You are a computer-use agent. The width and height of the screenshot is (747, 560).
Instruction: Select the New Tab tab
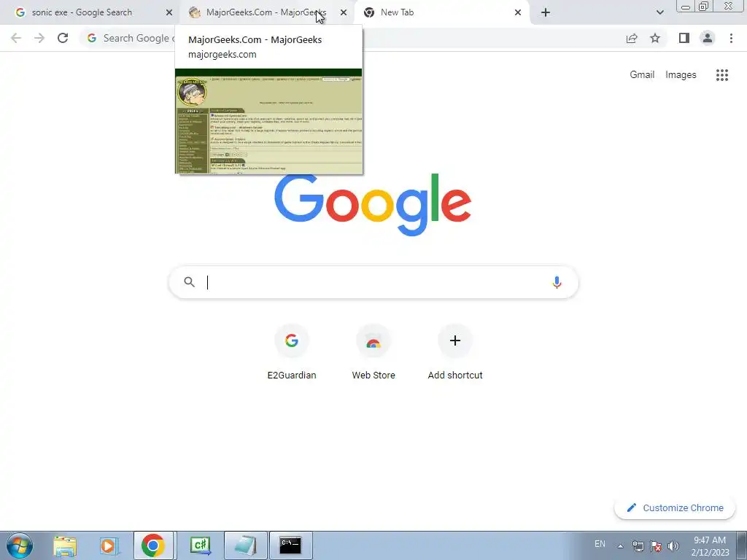[x=442, y=12]
